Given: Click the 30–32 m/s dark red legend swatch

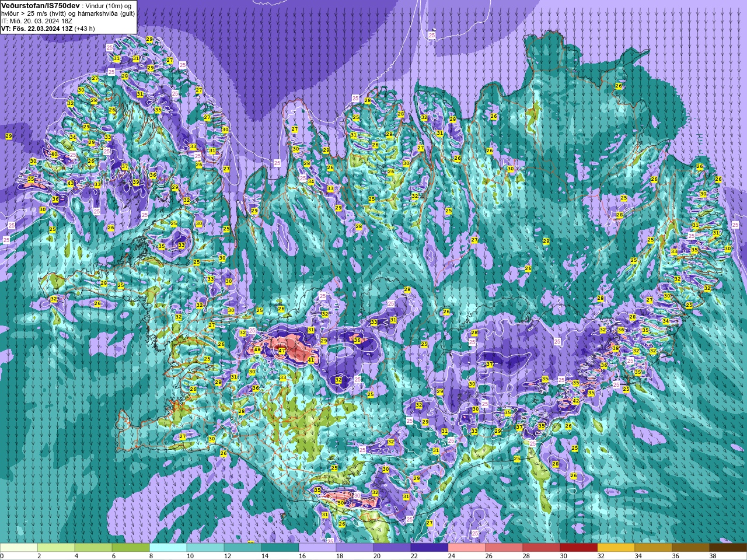Looking at the screenshot, I should coord(579,548).
